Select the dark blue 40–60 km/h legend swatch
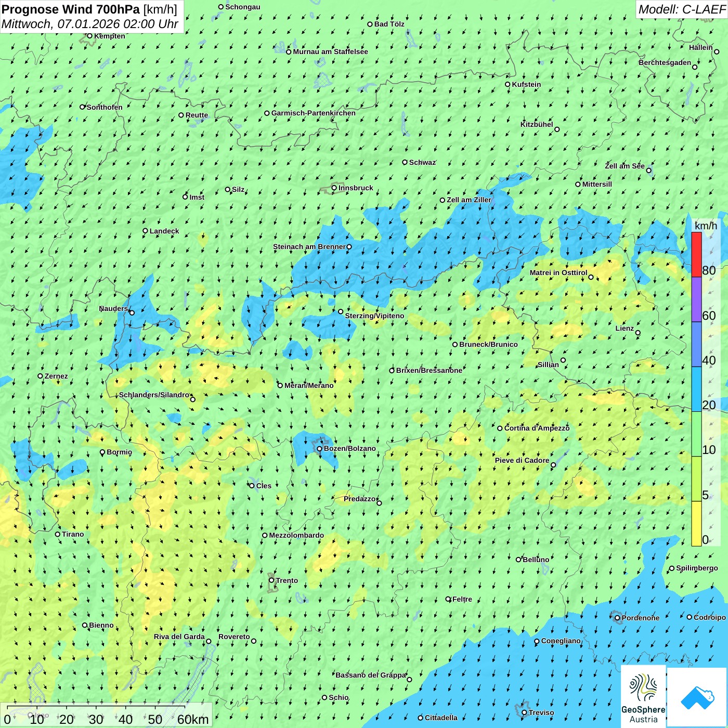 [696, 345]
